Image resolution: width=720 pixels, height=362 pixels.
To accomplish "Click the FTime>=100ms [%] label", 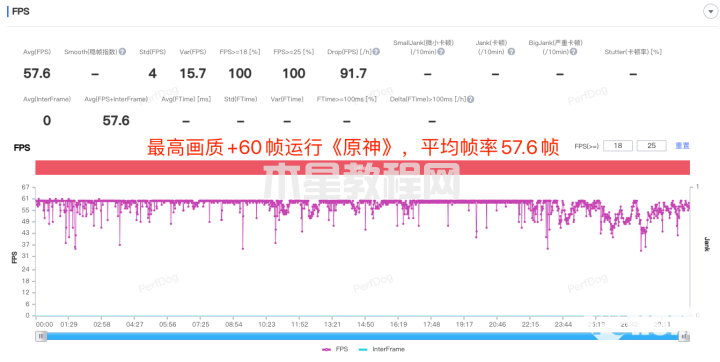I will (x=347, y=99).
